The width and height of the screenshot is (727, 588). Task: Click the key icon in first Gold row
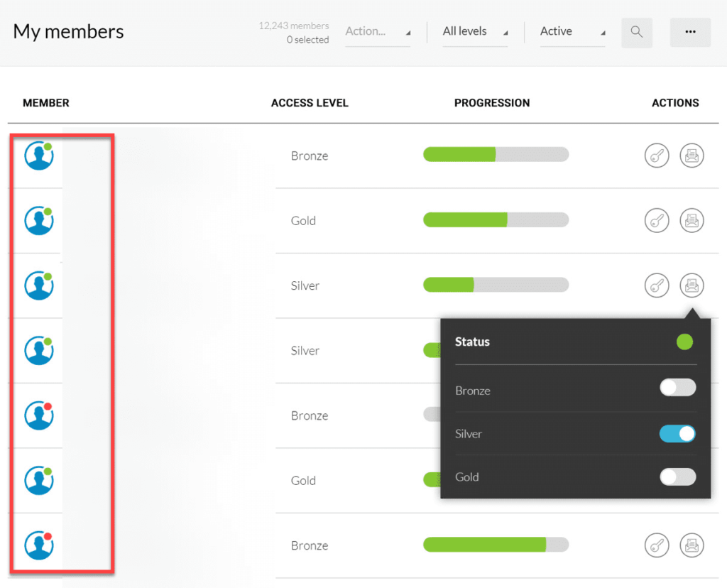tap(657, 221)
